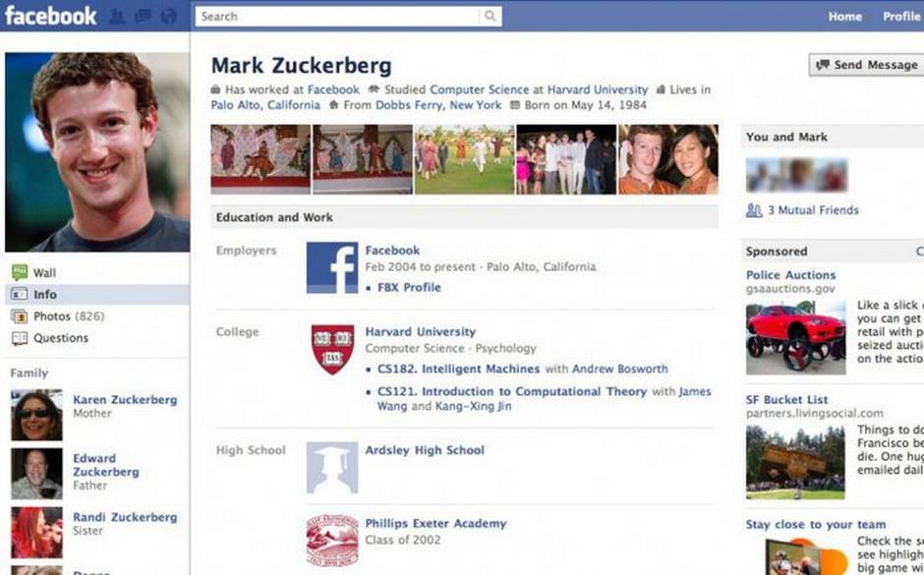
Task: Click the Send Message button
Action: (x=866, y=65)
